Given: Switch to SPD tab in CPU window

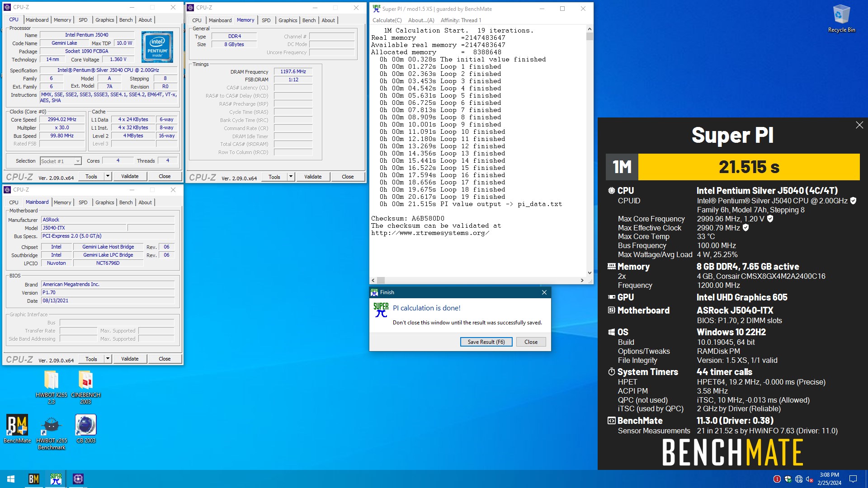Looking at the screenshot, I should (x=83, y=20).
